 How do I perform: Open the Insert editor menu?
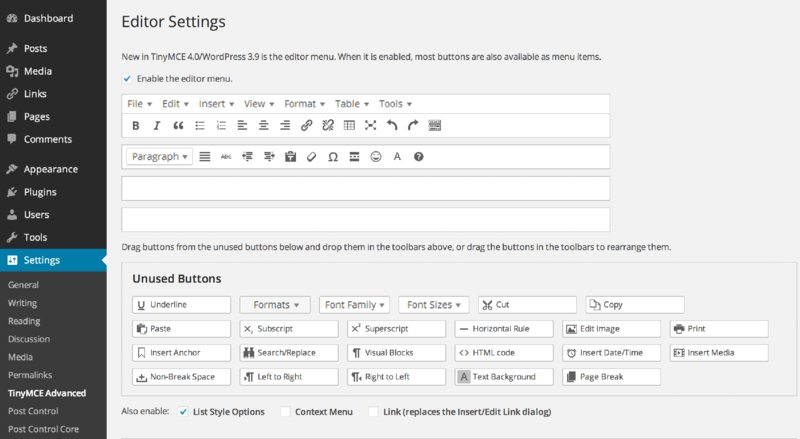(x=216, y=104)
